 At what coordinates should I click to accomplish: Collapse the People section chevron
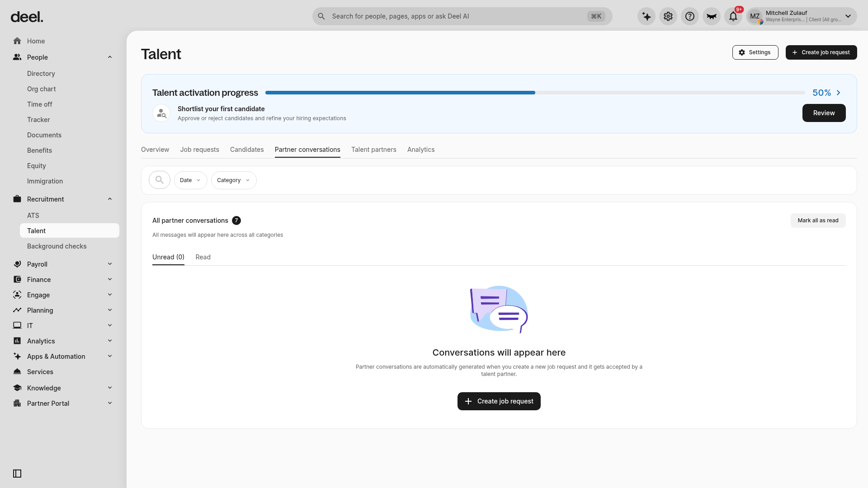(110, 57)
